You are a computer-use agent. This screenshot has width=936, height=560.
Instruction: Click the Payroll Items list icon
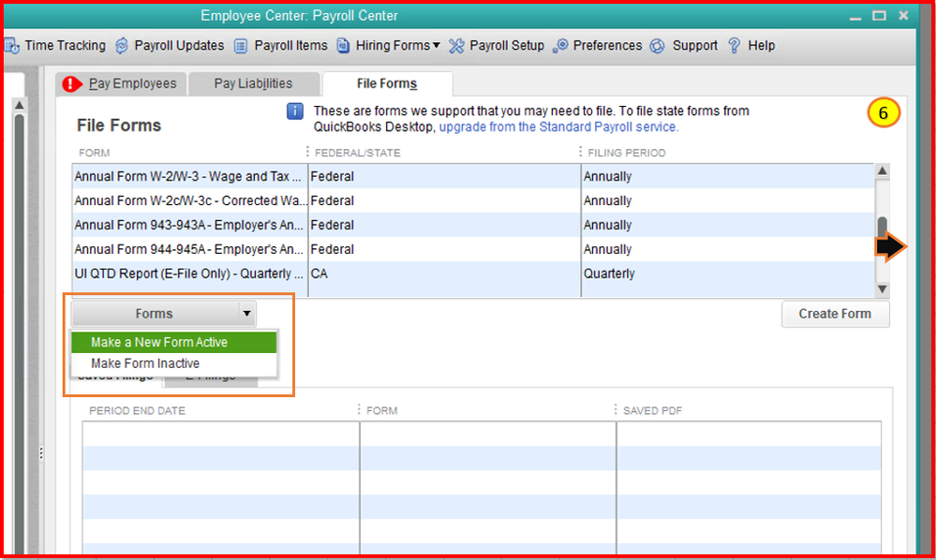point(241,46)
